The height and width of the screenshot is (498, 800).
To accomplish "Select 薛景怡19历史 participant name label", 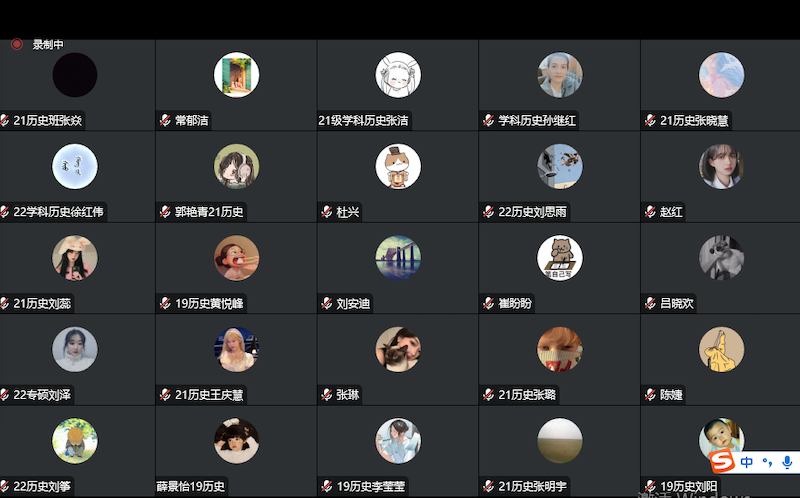I will [x=190, y=487].
